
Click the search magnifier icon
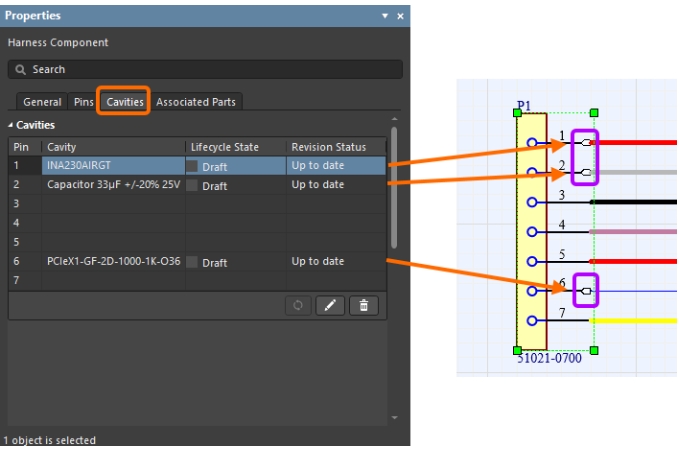[20, 69]
